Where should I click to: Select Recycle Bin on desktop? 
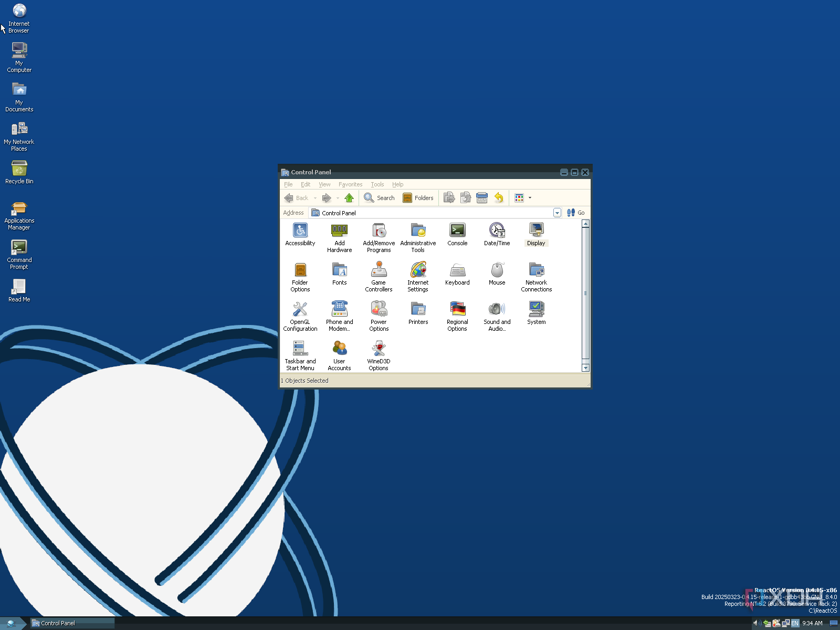[19, 172]
